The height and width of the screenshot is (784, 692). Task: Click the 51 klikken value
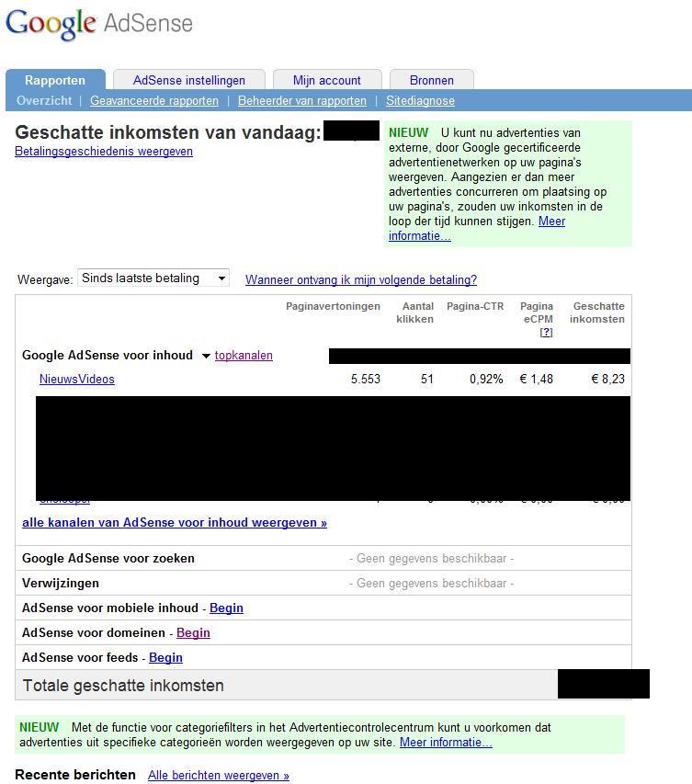(427, 379)
